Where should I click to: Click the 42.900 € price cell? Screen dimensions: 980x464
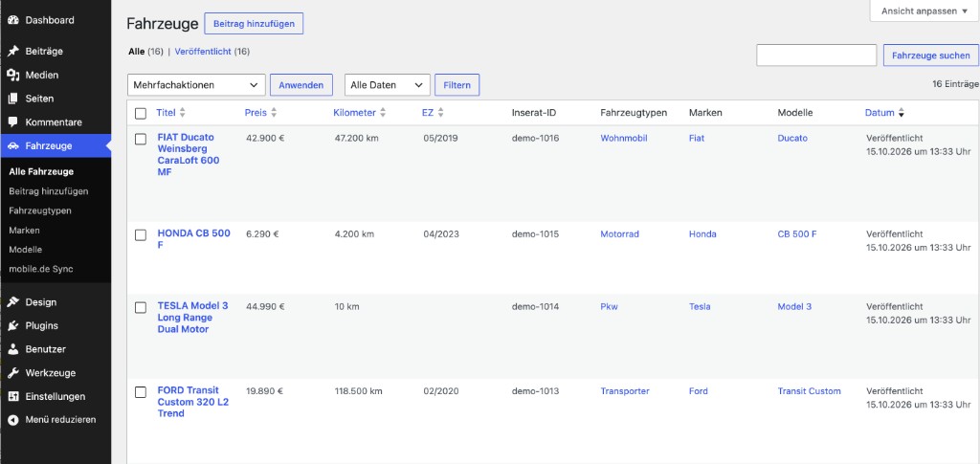[x=265, y=138]
